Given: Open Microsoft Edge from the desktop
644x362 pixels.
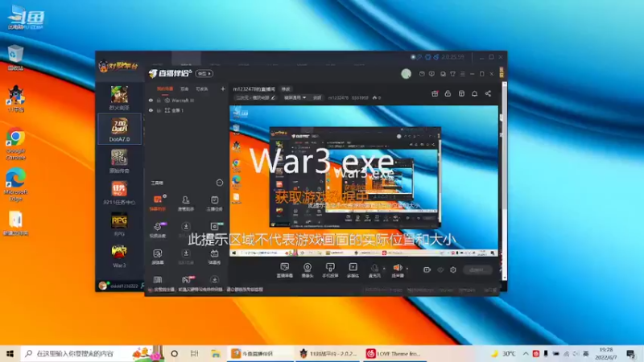Looking at the screenshot, I should [15, 185].
